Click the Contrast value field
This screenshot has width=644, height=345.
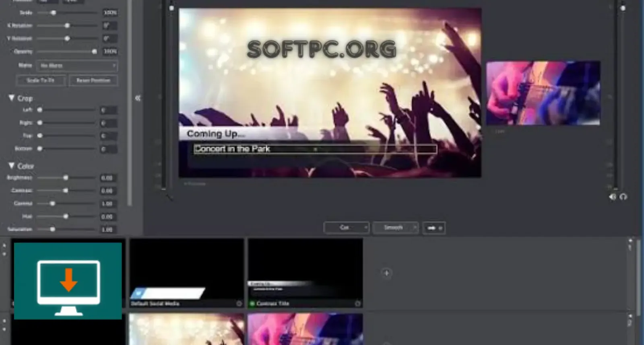(109, 191)
